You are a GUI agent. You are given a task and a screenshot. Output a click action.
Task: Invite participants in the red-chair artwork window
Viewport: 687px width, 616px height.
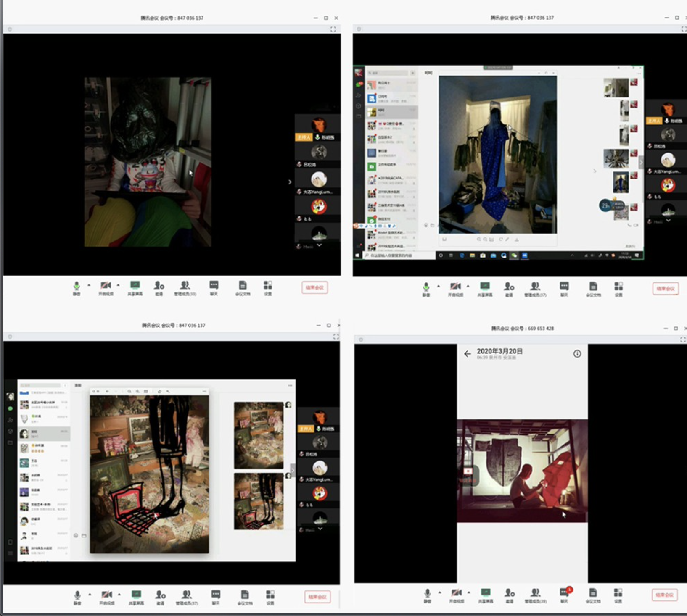(160, 598)
